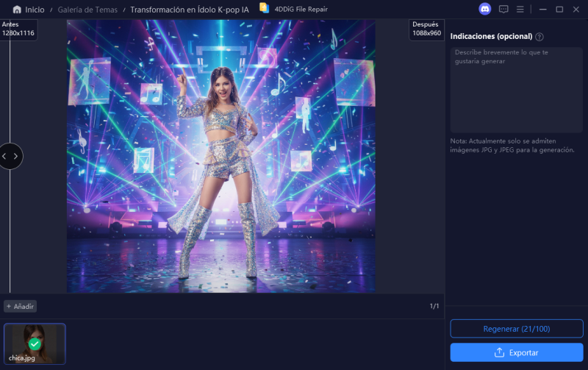
Task: Click the Después 1088x960 label
Action: tap(426, 29)
